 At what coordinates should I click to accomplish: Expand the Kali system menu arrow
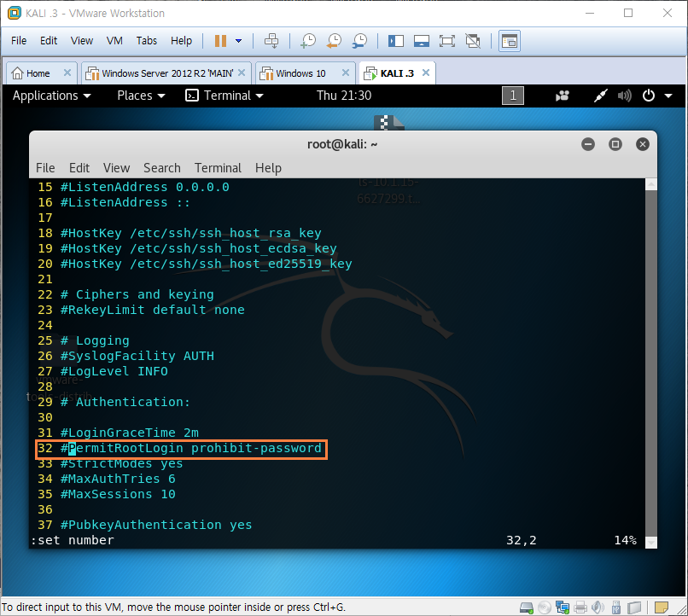tap(668, 96)
